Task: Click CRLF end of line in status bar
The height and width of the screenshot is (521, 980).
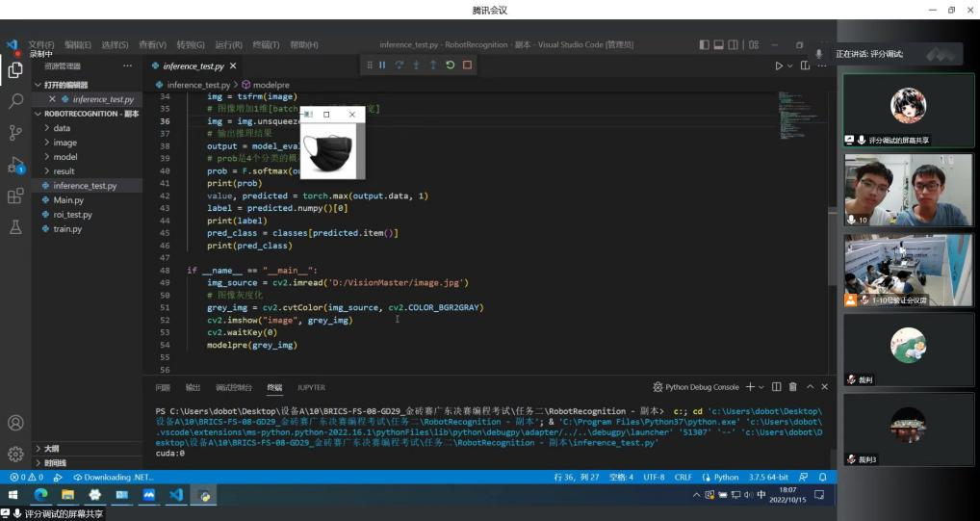Action: (683, 478)
